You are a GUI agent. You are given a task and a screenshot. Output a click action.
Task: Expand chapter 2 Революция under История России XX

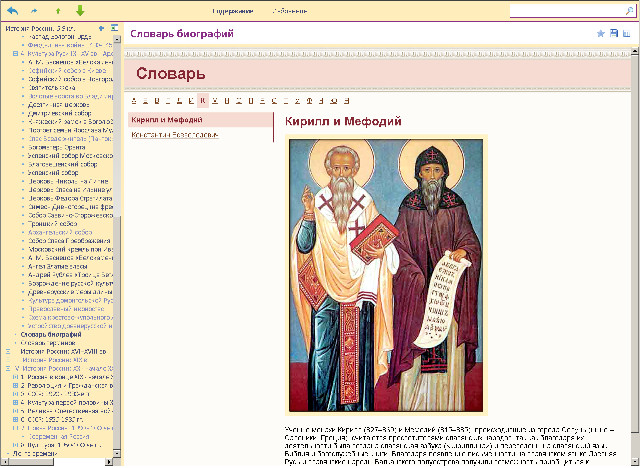click(x=16, y=385)
